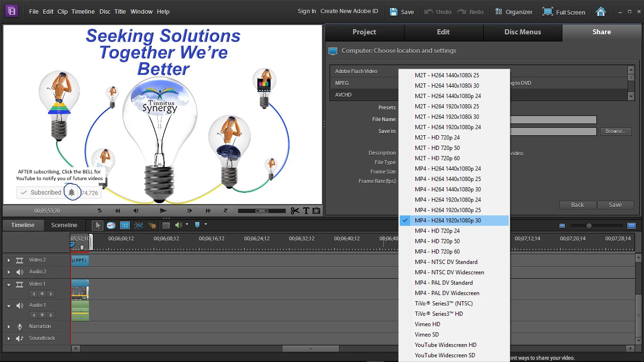This screenshot has height=362, width=644.
Task: Select the Time Stretch clock tool
Action: (x=111, y=225)
